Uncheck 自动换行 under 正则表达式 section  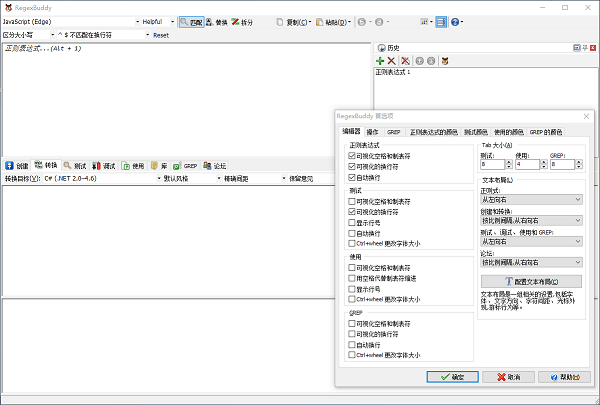point(351,176)
